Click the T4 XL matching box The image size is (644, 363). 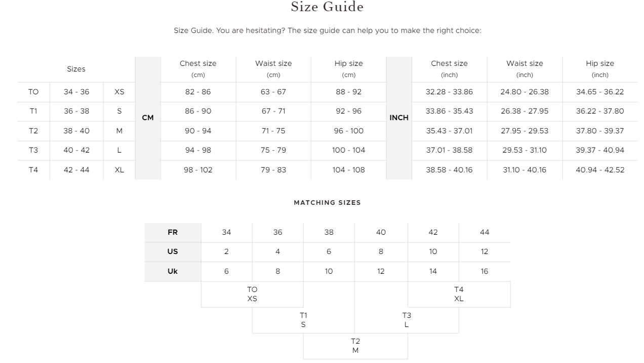(x=459, y=294)
